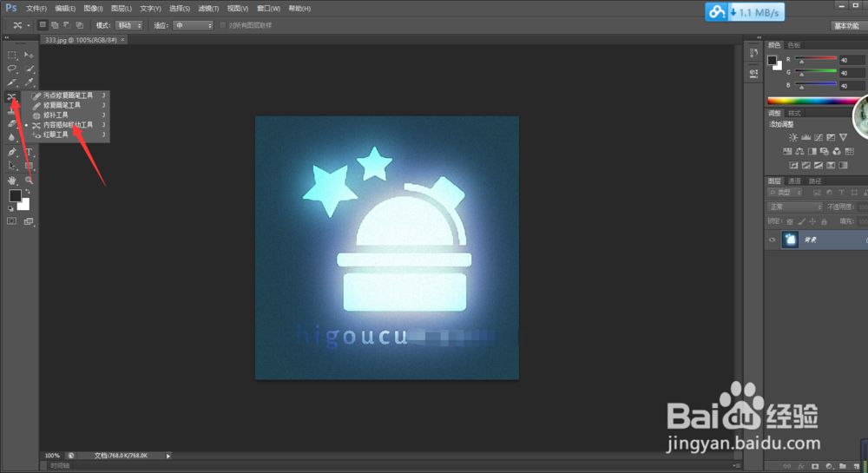Open the layer filter 类型 dropdown
This screenshot has width=868, height=473.
tap(785, 193)
